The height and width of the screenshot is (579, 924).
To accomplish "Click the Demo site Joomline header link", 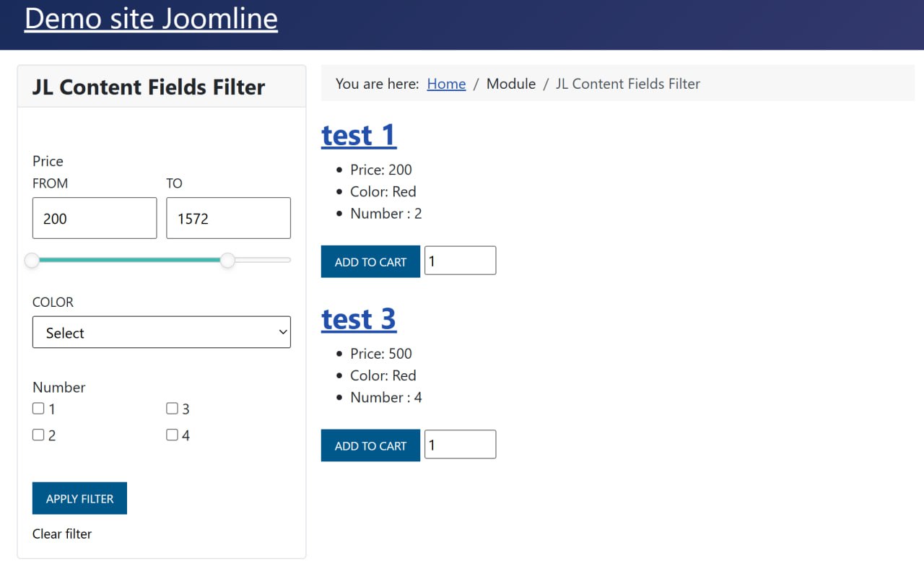I will [x=150, y=19].
